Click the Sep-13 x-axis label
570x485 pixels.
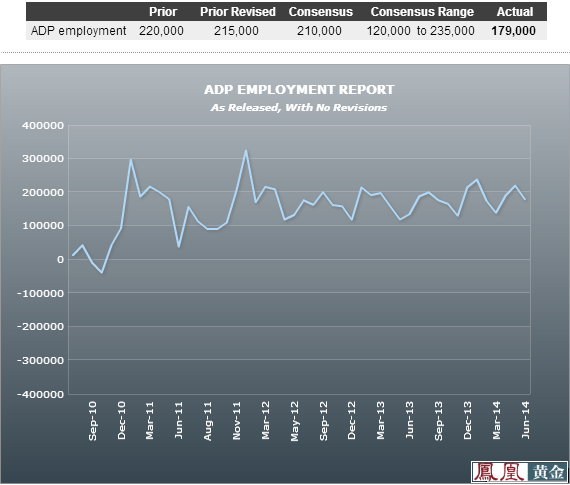point(439,421)
